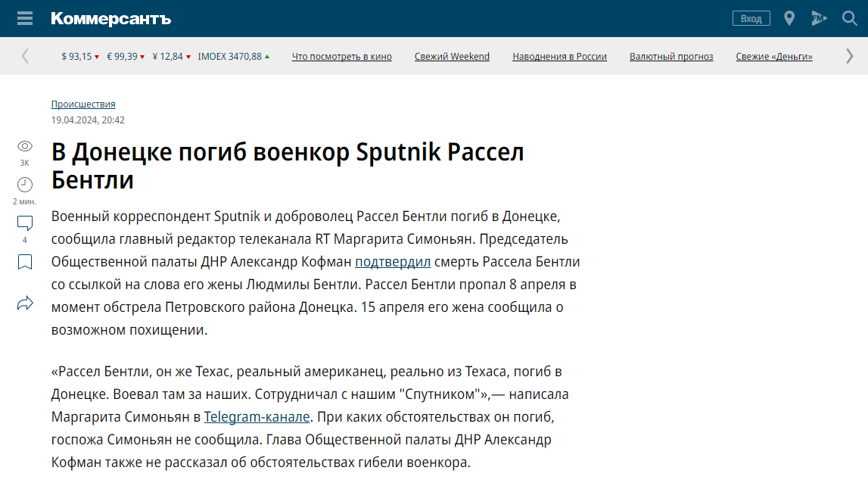Click the comment count 4

(x=24, y=240)
